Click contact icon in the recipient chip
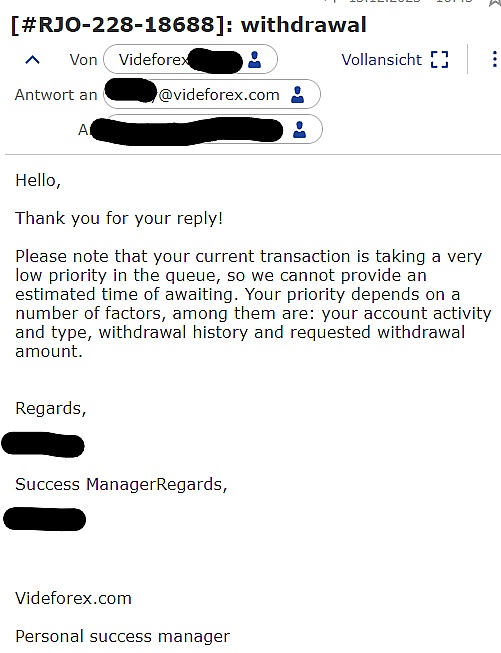Screen dimensions: 501x653 pyautogui.click(x=299, y=130)
